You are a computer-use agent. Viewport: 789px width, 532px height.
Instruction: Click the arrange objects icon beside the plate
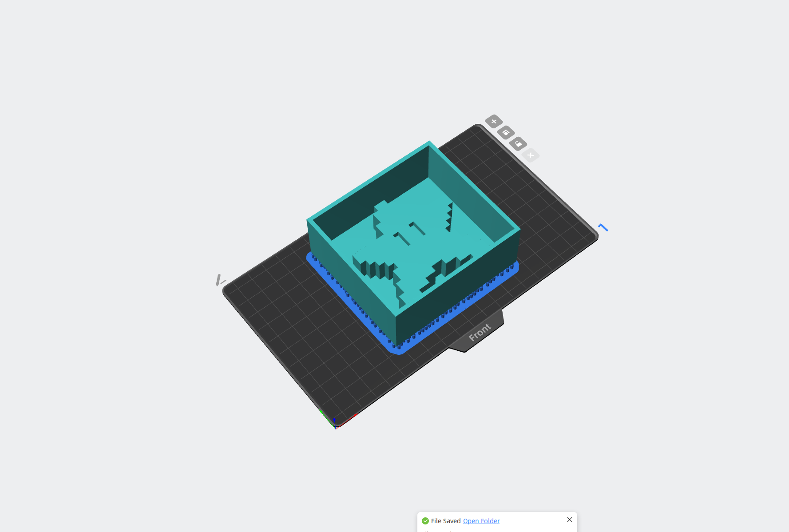coord(506,132)
